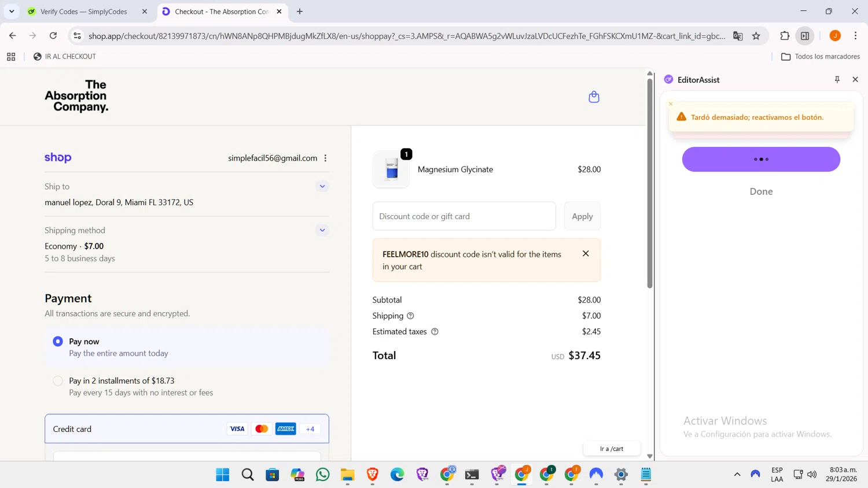Screen dimensions: 868x488
Task: View site information icon in address bar
Action: (x=77, y=36)
